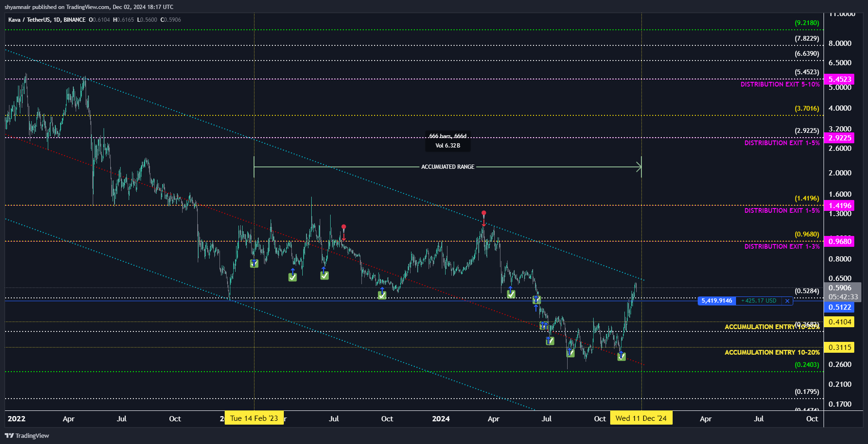
Task: Click the 0.9680 magenta price label
Action: pos(840,242)
